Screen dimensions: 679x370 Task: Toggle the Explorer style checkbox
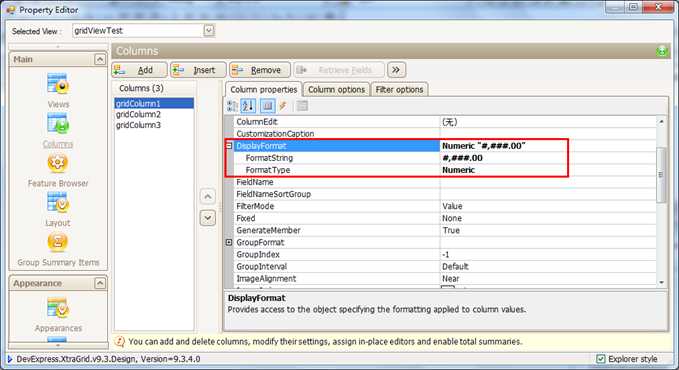tap(601, 359)
